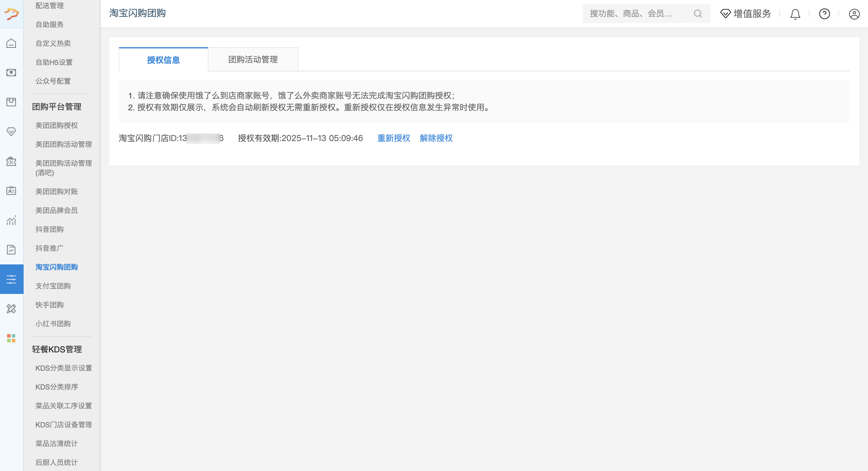This screenshot has height=471, width=868.
Task: Select KDS分类显示设置 in the sidebar
Action: click(64, 368)
